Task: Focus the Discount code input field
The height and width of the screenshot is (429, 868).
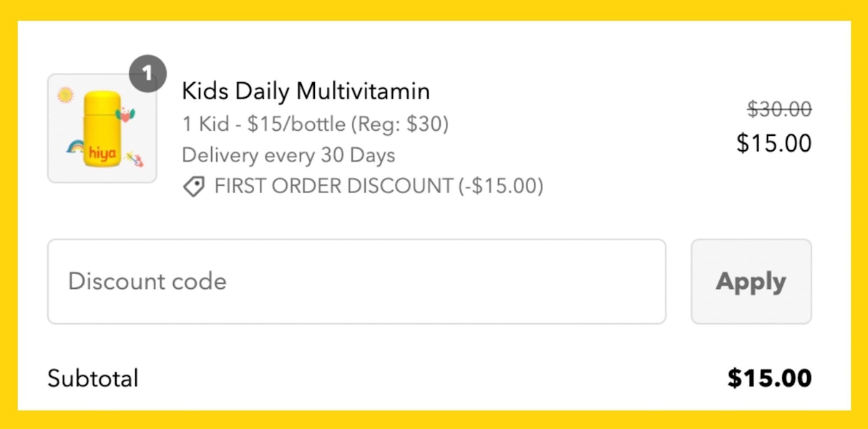Action: pyautogui.click(x=356, y=282)
